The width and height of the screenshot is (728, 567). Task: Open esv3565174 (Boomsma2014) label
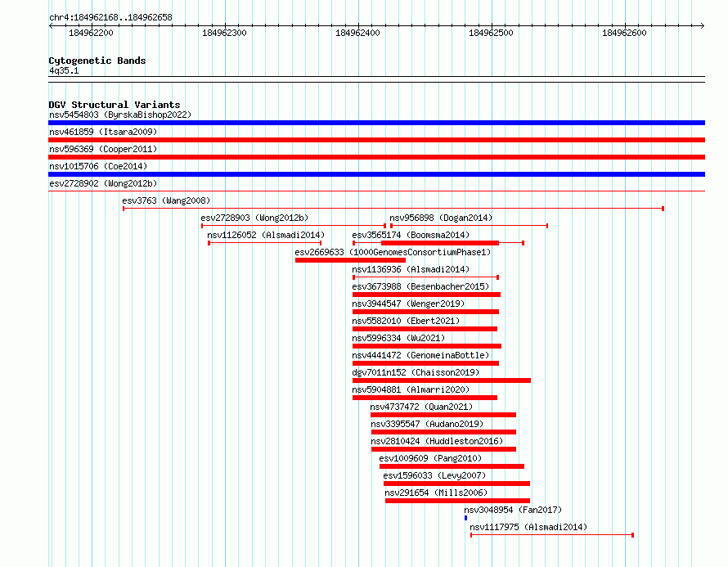tap(411, 235)
